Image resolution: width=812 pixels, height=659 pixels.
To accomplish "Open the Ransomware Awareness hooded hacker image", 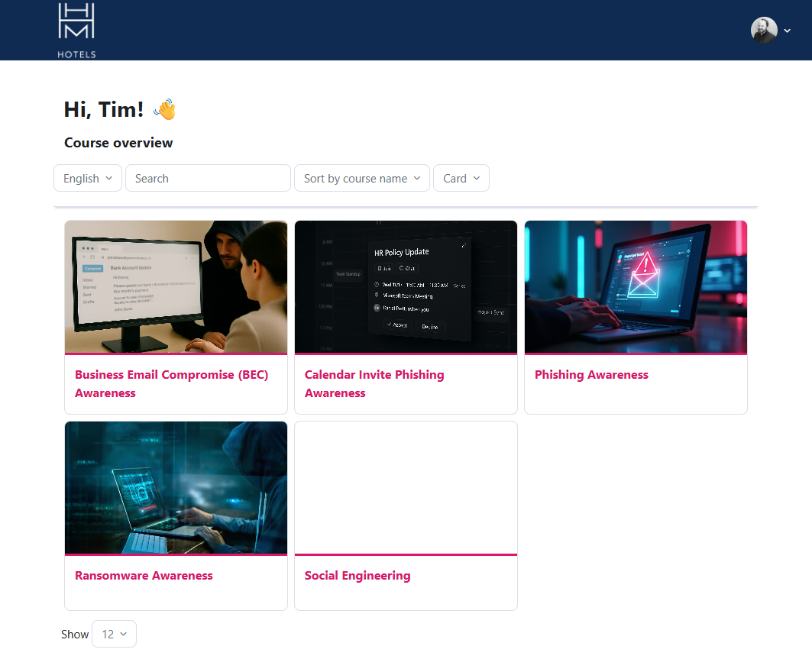I will (176, 488).
